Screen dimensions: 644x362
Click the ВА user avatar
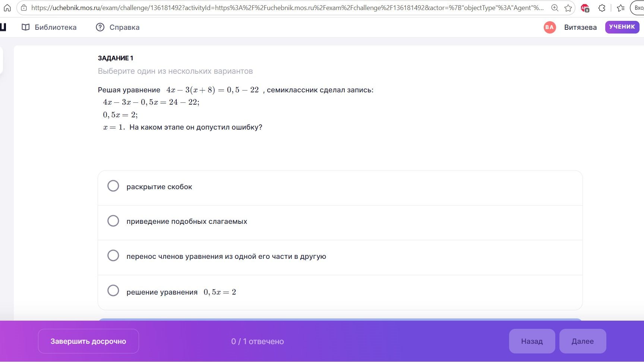(x=549, y=27)
